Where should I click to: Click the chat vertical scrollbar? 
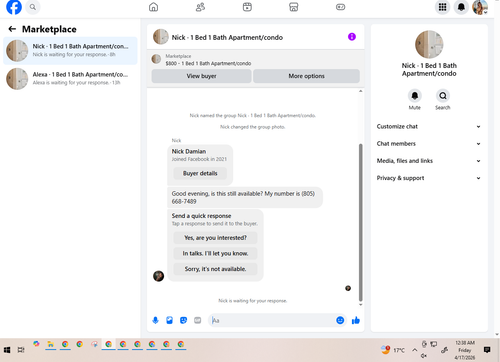coord(360,222)
